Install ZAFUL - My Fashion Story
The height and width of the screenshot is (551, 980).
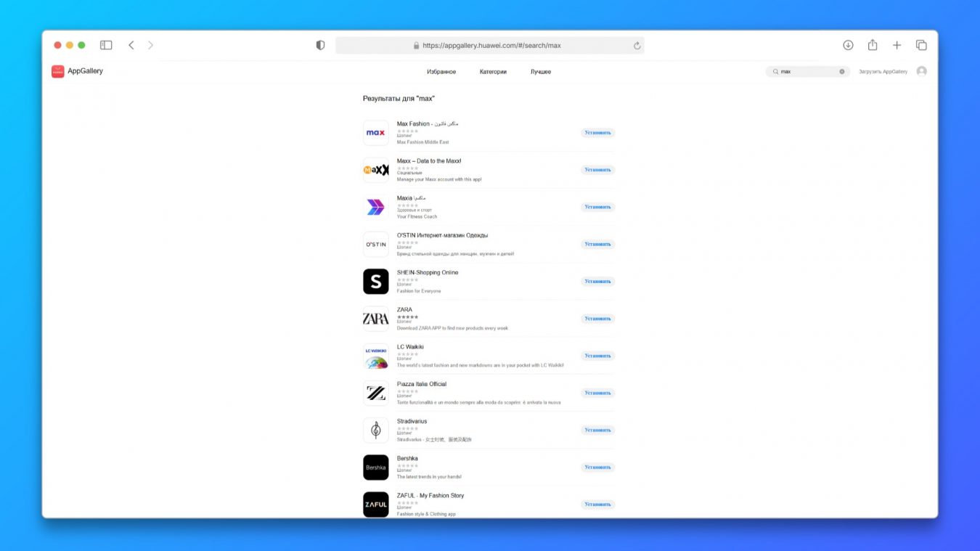(597, 505)
